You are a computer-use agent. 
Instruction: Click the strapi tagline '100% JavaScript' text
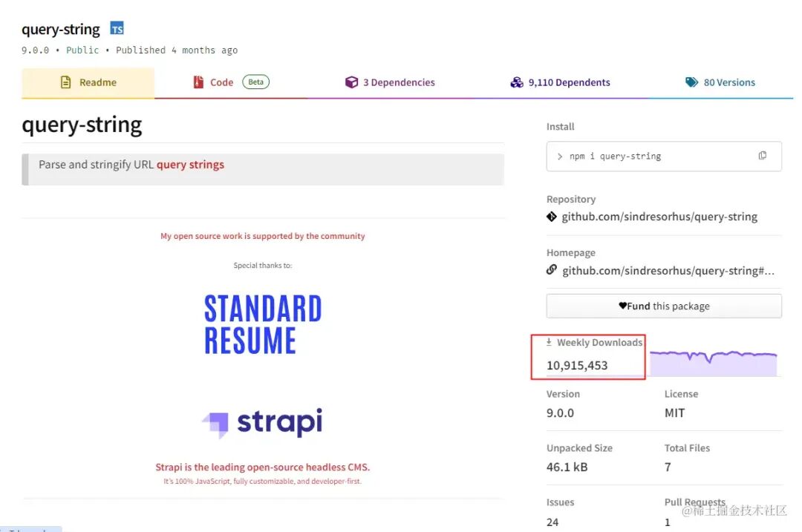[x=262, y=482]
